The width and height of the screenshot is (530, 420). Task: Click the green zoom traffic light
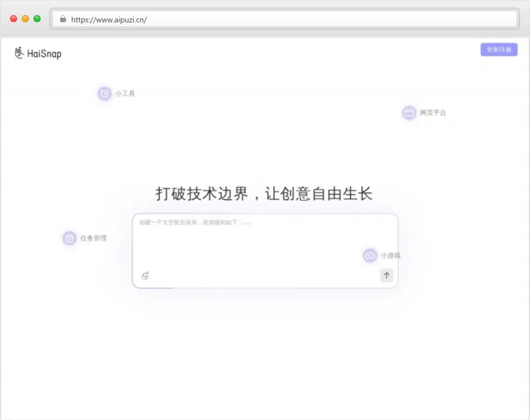(36, 19)
